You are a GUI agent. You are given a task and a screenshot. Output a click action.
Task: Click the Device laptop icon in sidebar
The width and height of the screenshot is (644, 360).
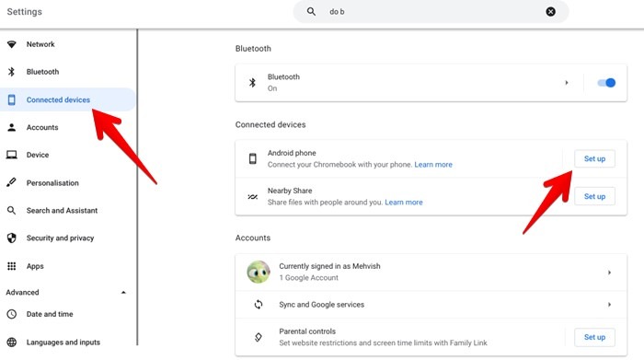pyautogui.click(x=11, y=155)
